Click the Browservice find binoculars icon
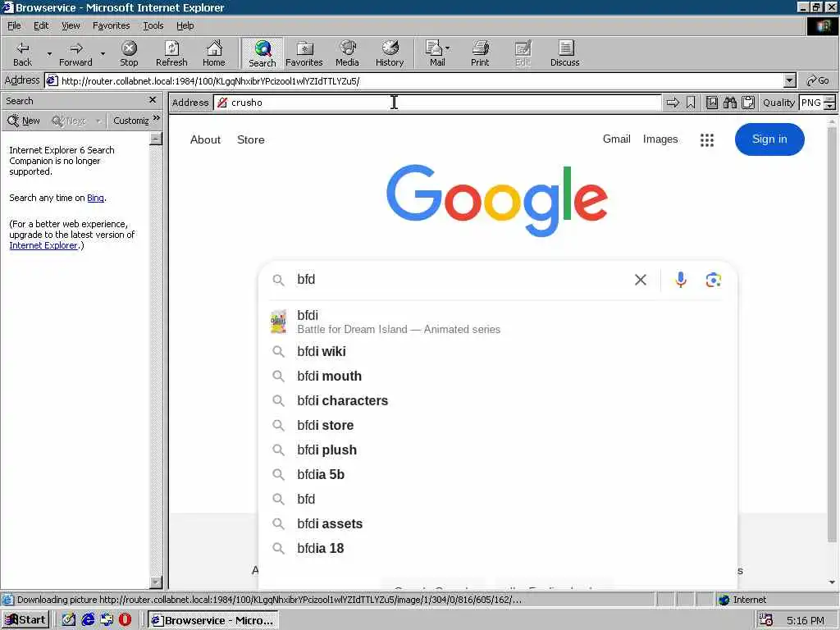840x630 pixels. coord(729,103)
